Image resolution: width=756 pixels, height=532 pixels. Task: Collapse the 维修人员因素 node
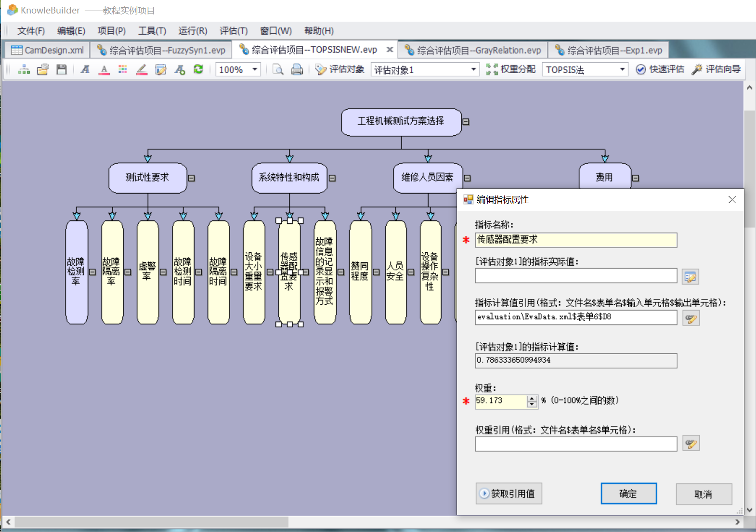click(467, 178)
